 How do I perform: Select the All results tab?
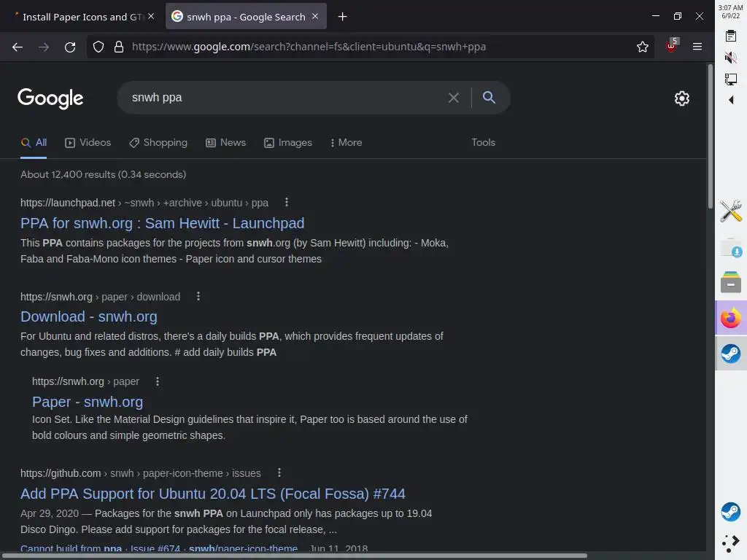34,142
